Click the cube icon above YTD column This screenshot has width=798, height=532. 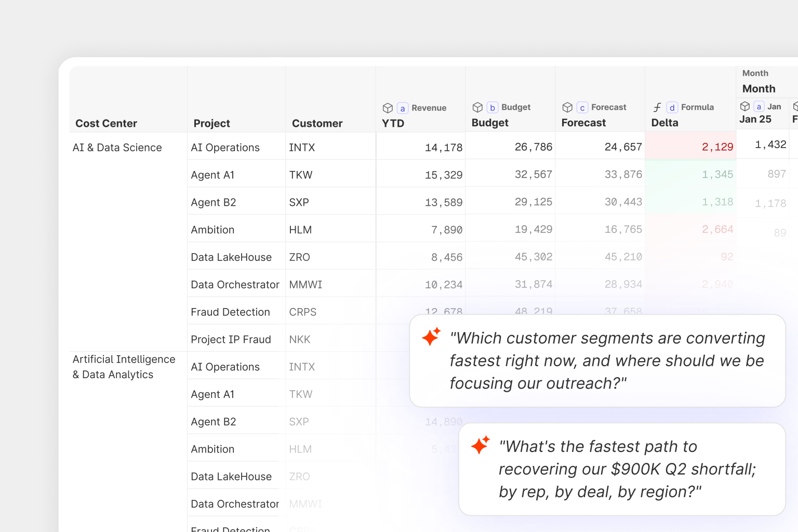pos(388,108)
